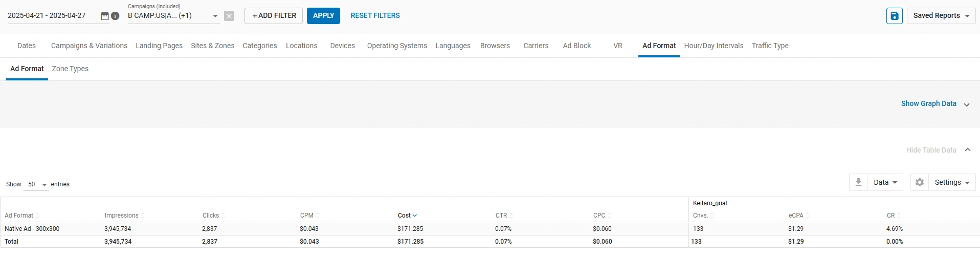Download table data via download icon

[x=858, y=182]
